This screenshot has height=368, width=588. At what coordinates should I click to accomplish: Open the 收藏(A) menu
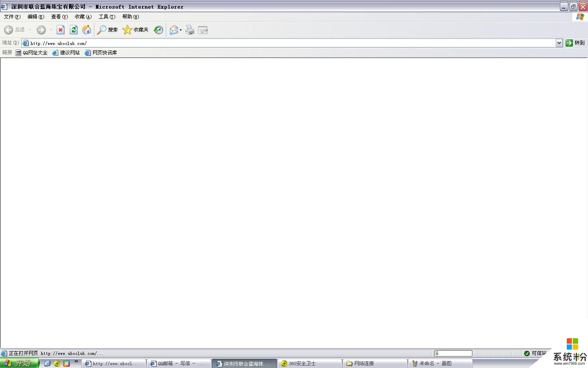pyautogui.click(x=83, y=17)
